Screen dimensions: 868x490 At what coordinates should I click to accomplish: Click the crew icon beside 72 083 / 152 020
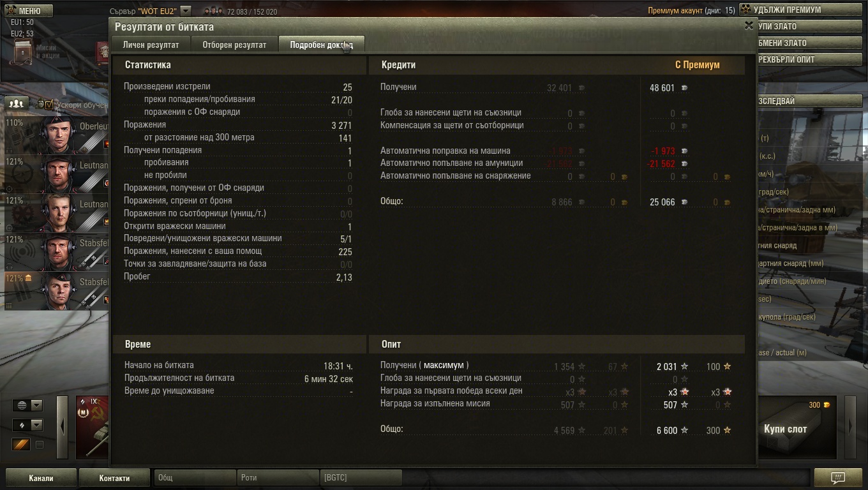pos(213,11)
